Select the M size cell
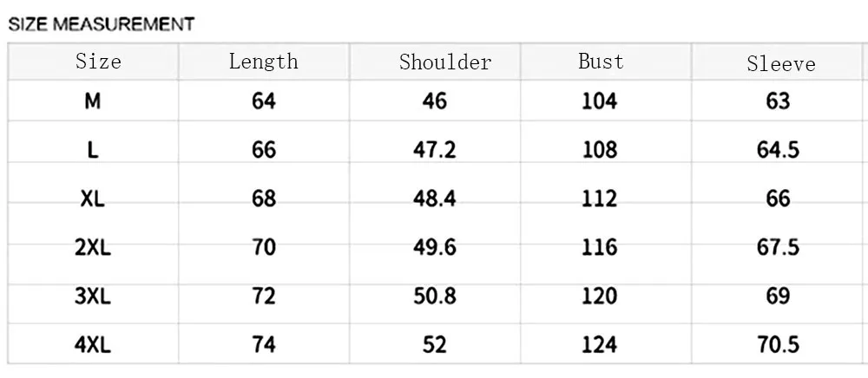 point(93,101)
